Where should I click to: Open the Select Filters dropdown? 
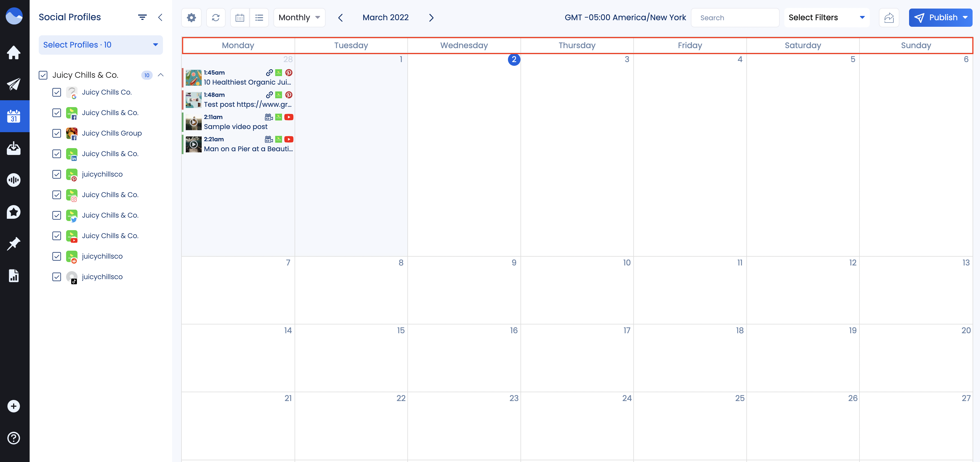pos(826,17)
